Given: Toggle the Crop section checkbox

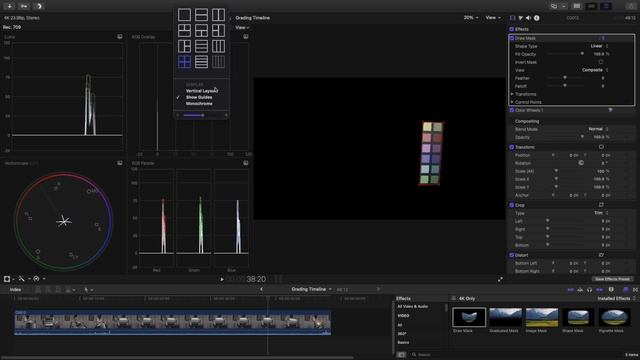Looking at the screenshot, I should point(511,205).
